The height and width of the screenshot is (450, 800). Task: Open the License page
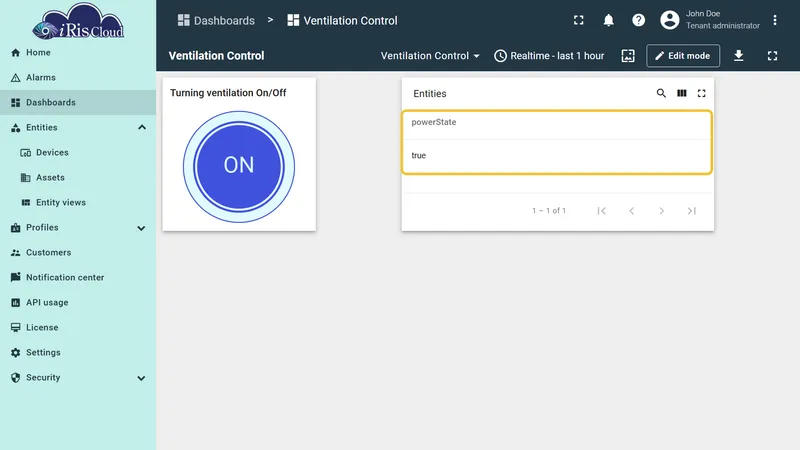pyautogui.click(x=78, y=328)
